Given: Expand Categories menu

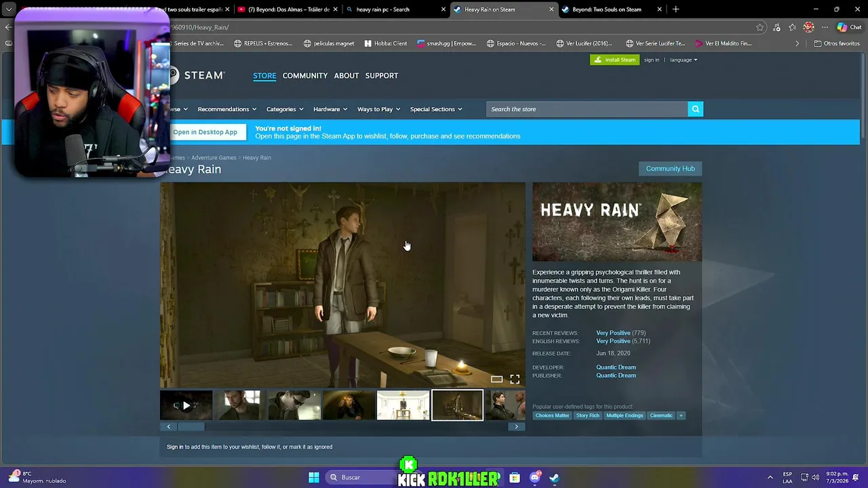Looking at the screenshot, I should (x=285, y=109).
